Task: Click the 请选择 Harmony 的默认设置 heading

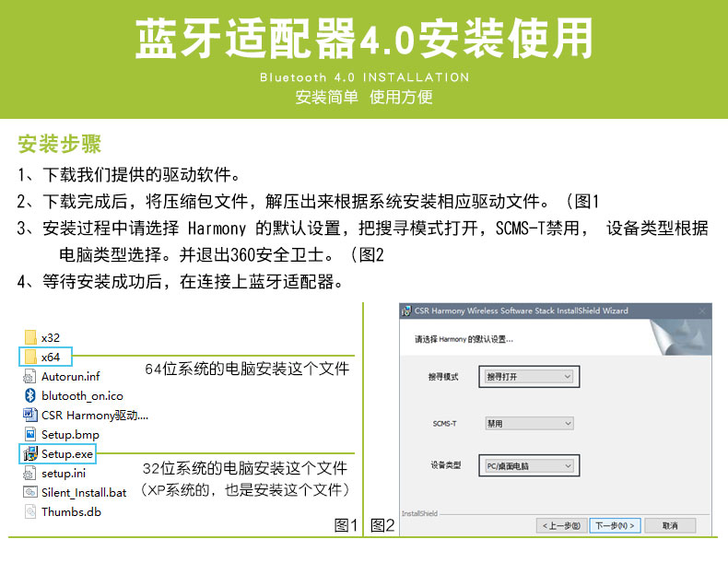Action: tap(464, 339)
